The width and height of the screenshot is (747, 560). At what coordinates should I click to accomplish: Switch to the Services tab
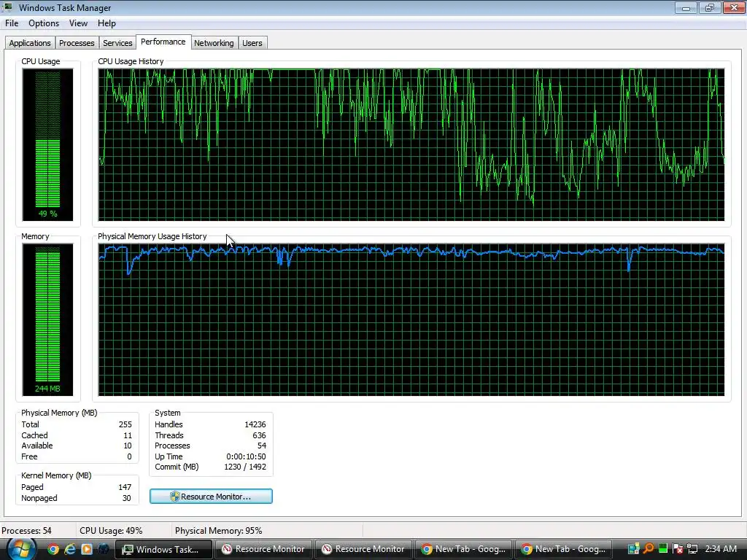point(117,43)
